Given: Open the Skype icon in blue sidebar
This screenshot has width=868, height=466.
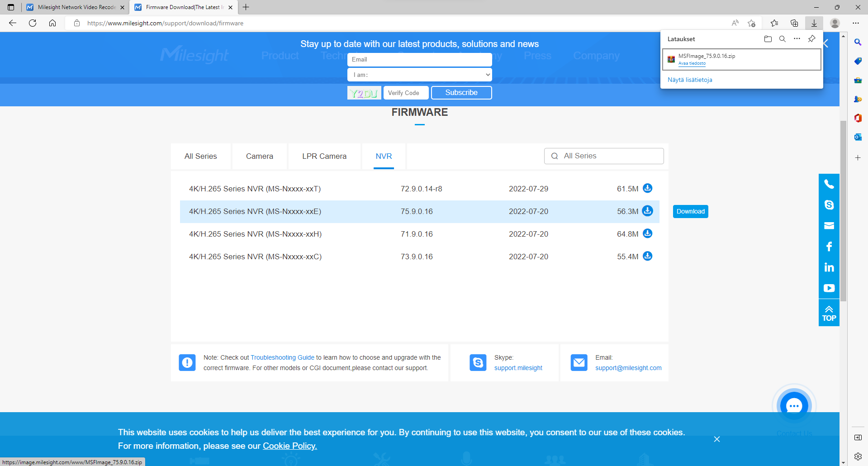Looking at the screenshot, I should pos(829,205).
